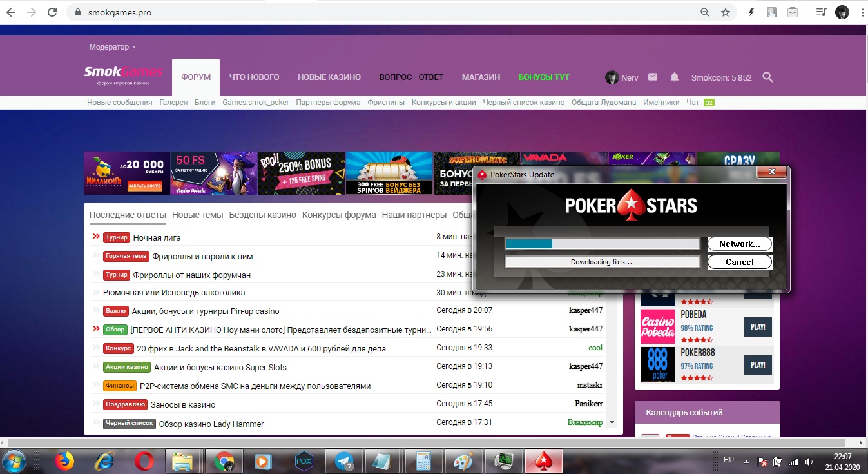Open Calculator from the taskbar

tap(423, 461)
